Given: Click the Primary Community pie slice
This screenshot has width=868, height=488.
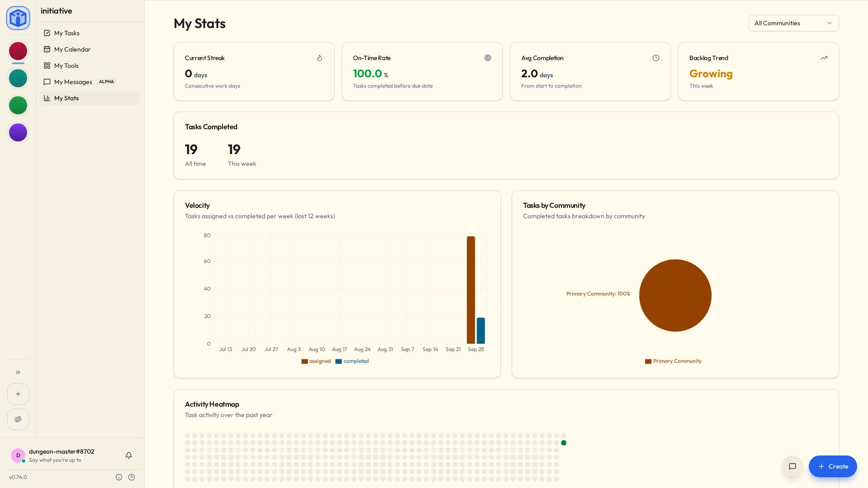Looking at the screenshot, I should 675,296.
